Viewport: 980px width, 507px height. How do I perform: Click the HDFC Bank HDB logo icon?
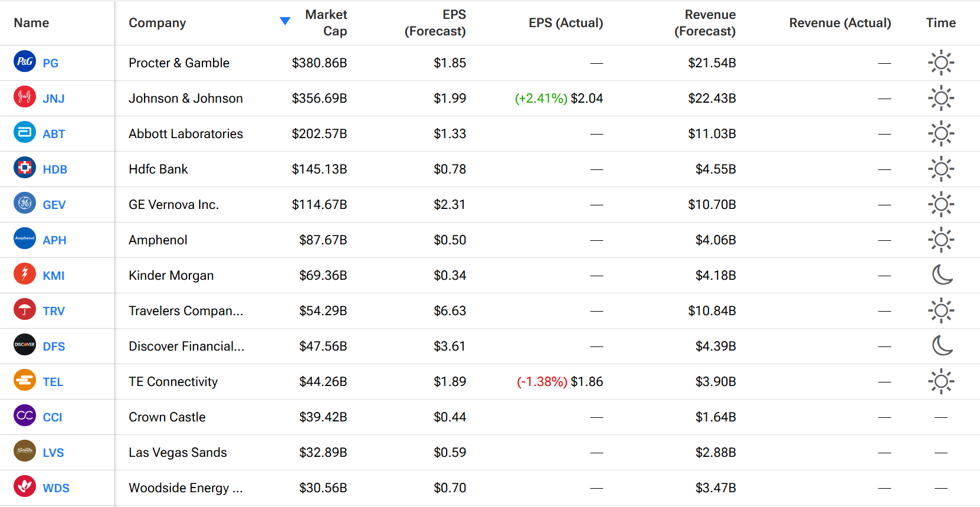point(25,168)
